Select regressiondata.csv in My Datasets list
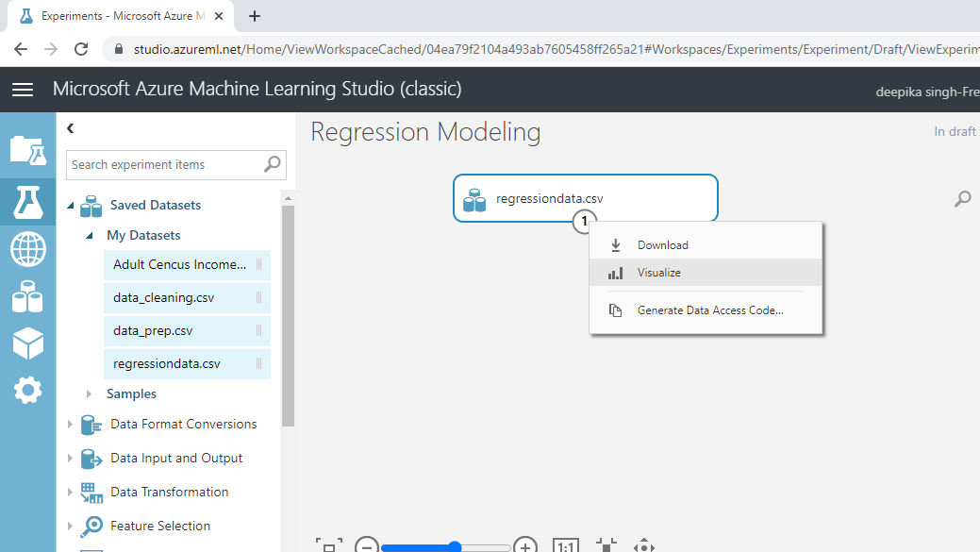This screenshot has height=552, width=980. pos(187,364)
